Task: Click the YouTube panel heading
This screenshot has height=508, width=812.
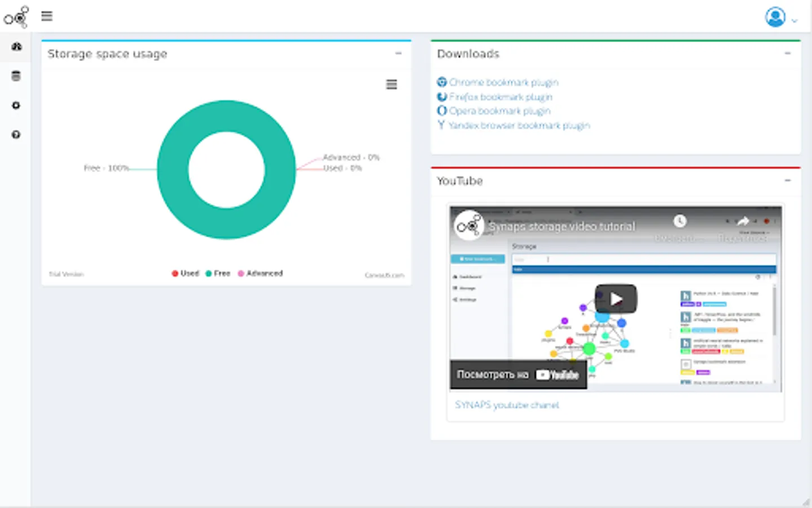Action: tap(460, 181)
